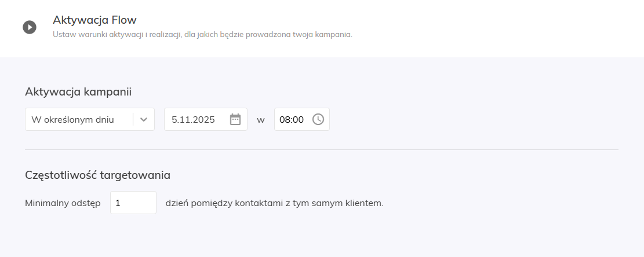Click the Aktywacja kampanii heading
Screen dimensions: 644x257
pyautogui.click(x=78, y=92)
